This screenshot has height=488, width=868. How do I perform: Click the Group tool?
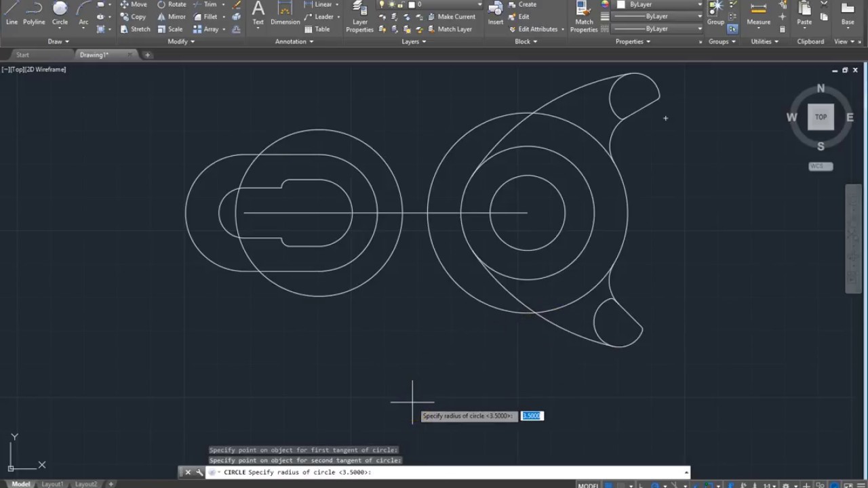click(715, 13)
